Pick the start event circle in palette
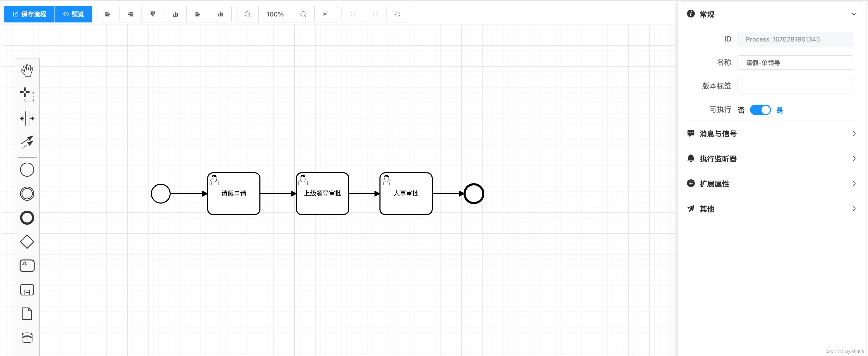This screenshot has width=868, height=356. pyautogui.click(x=27, y=170)
